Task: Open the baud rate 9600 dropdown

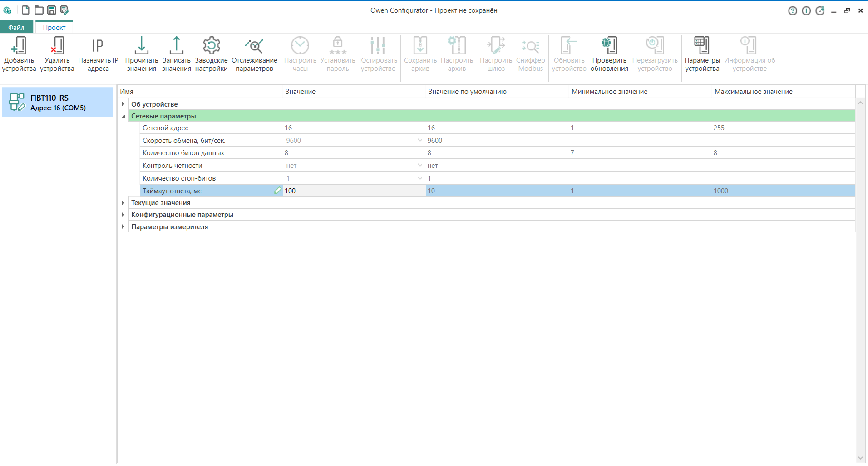Action: (419, 141)
